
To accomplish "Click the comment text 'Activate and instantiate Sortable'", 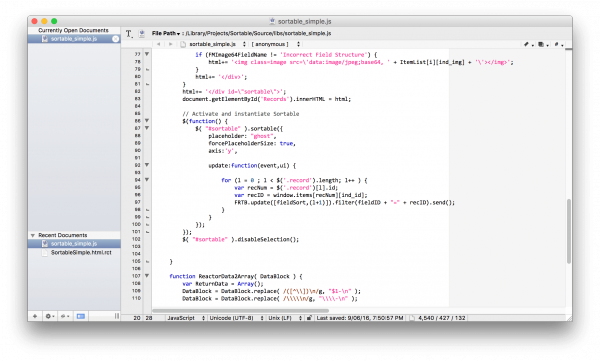I will pyautogui.click(x=245, y=114).
